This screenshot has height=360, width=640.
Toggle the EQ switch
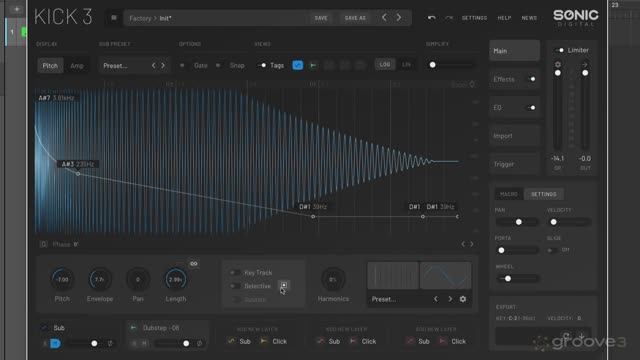(x=531, y=108)
